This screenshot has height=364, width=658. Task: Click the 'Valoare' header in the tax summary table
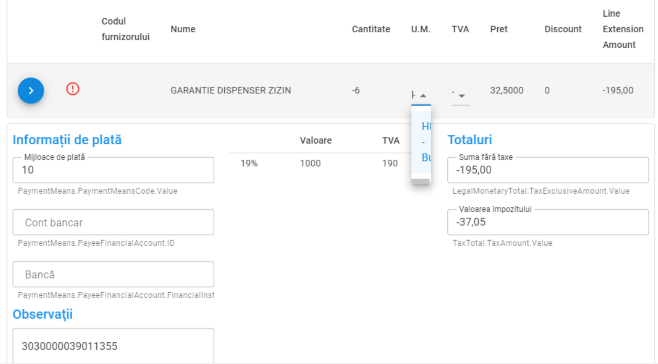[316, 140]
